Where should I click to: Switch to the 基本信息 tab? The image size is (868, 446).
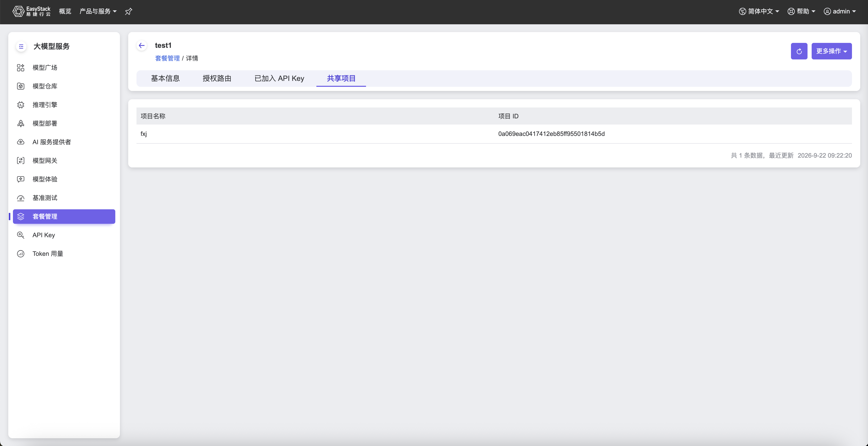[x=165, y=79]
